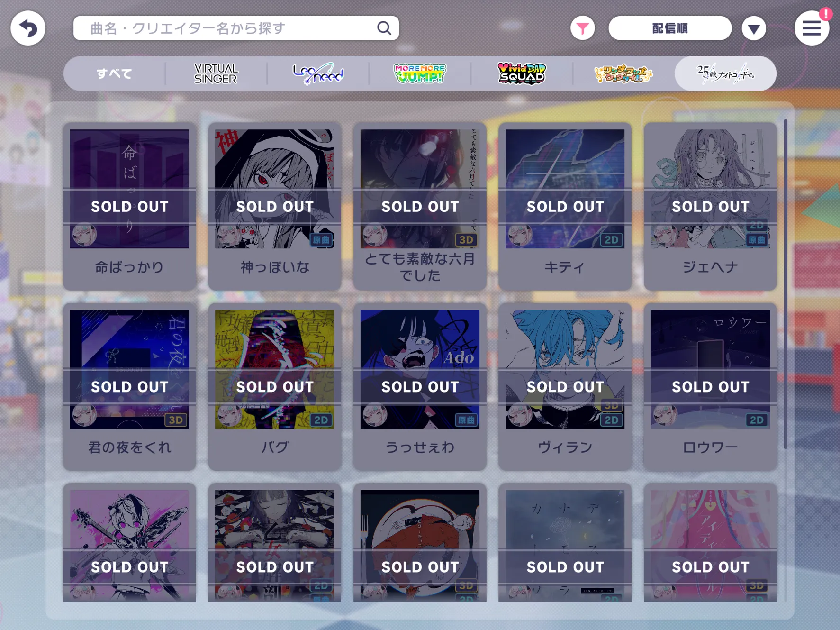The height and width of the screenshot is (630, 840).
Task: Switch to the すべて tab
Action: point(114,73)
